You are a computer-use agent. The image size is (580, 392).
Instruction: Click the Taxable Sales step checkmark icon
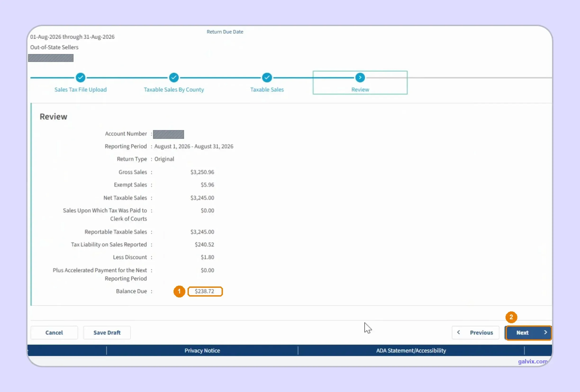coord(267,78)
